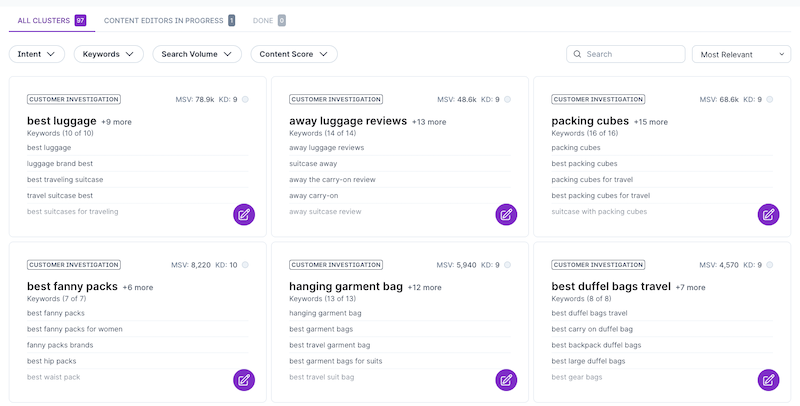Click keyword 'suitcase away'
This screenshot has height=406, width=800.
313,164
